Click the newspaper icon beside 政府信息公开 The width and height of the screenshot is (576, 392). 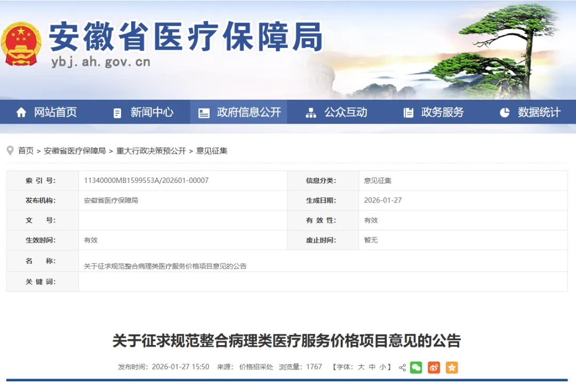click(x=204, y=113)
